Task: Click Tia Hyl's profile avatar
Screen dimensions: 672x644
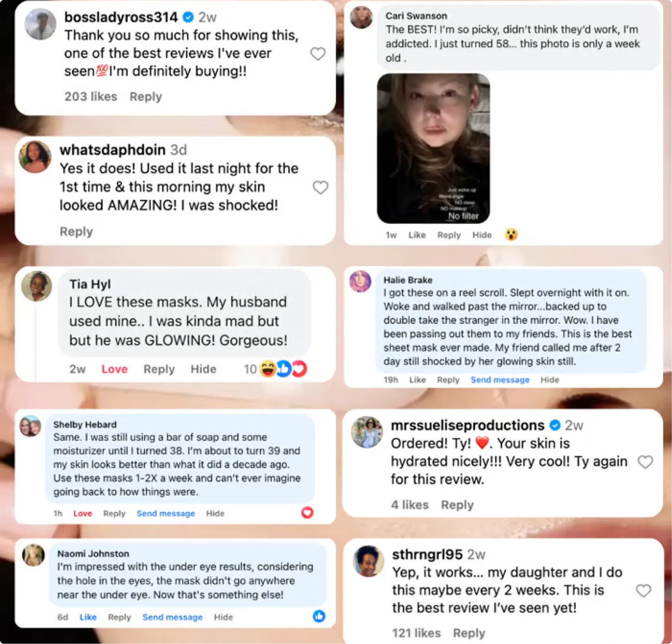Action: click(x=37, y=287)
